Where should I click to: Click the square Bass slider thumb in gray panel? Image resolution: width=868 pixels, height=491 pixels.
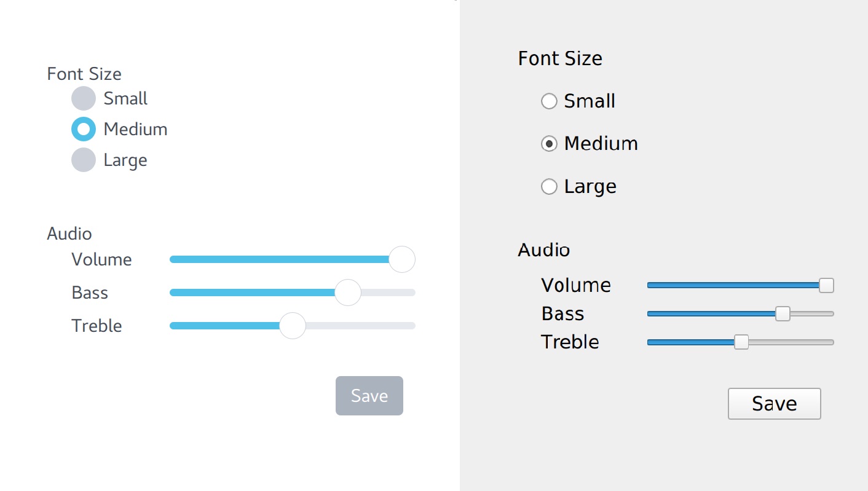[783, 313]
